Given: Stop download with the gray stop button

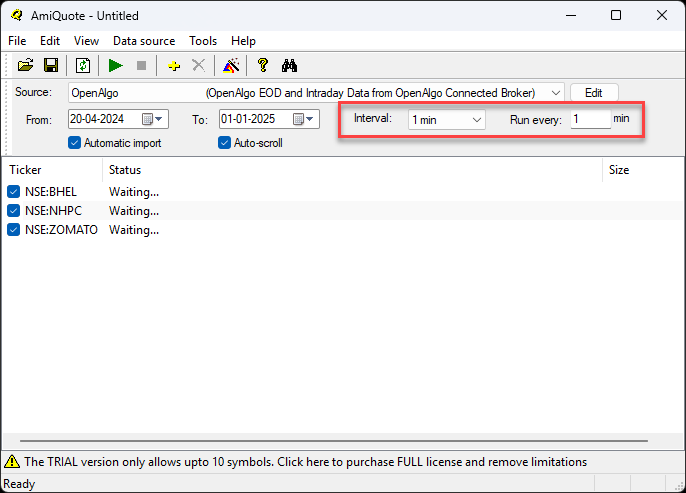Looking at the screenshot, I should coord(141,66).
